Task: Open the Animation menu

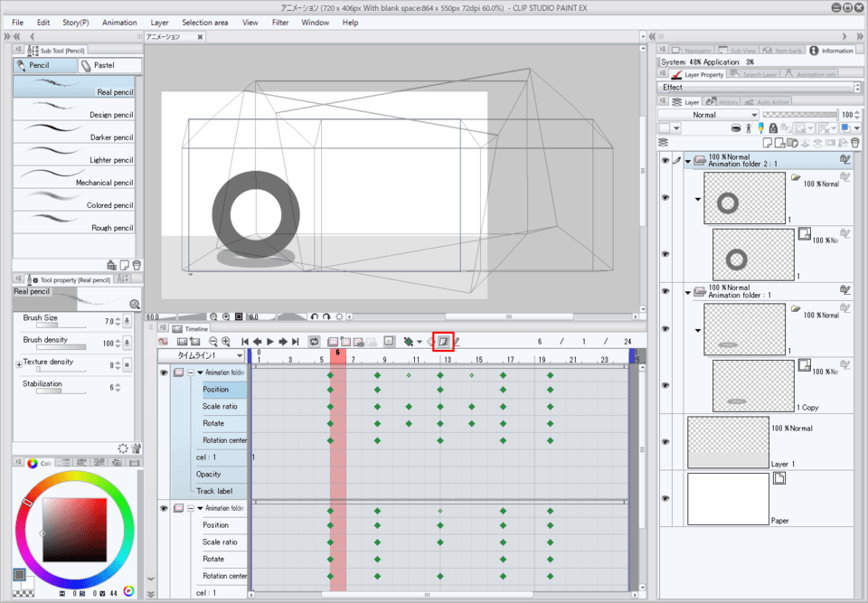Action: [x=119, y=23]
